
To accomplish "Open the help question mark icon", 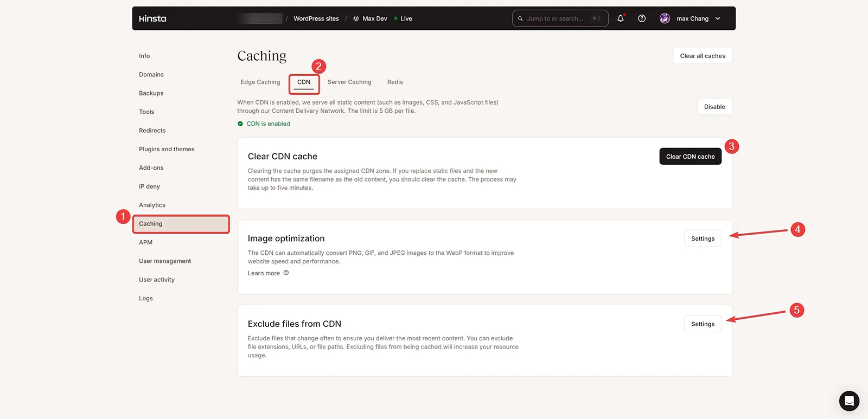I will pyautogui.click(x=642, y=18).
